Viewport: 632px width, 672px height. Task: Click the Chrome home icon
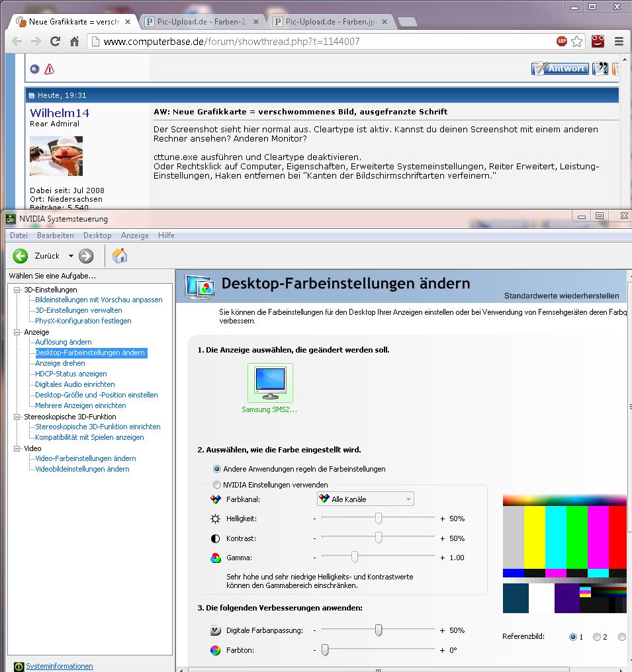click(74, 42)
